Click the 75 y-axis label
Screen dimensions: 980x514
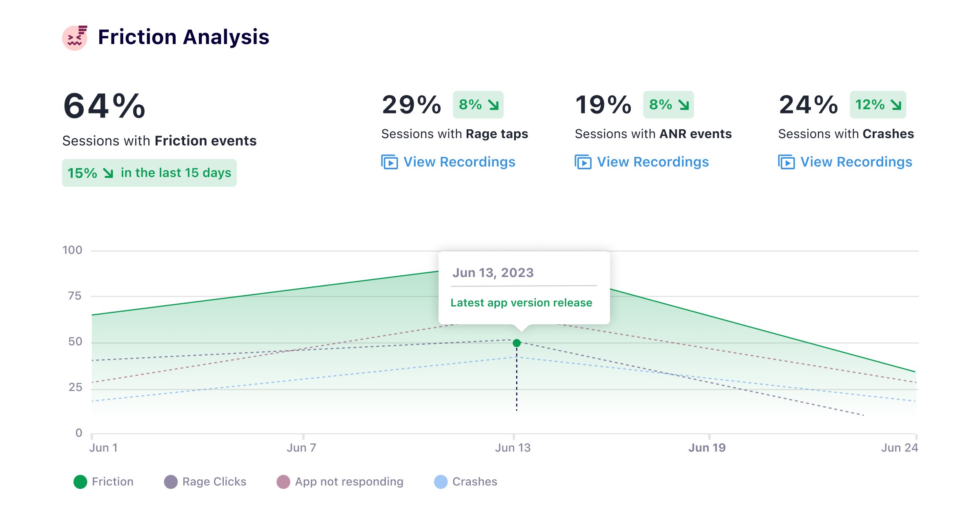tap(75, 296)
